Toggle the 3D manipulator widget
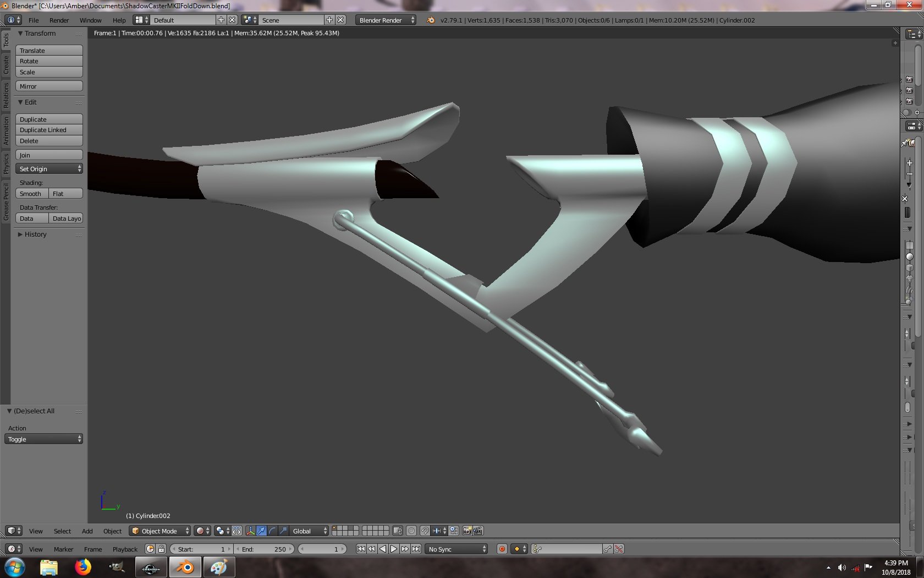The width and height of the screenshot is (924, 578). pyautogui.click(x=250, y=531)
